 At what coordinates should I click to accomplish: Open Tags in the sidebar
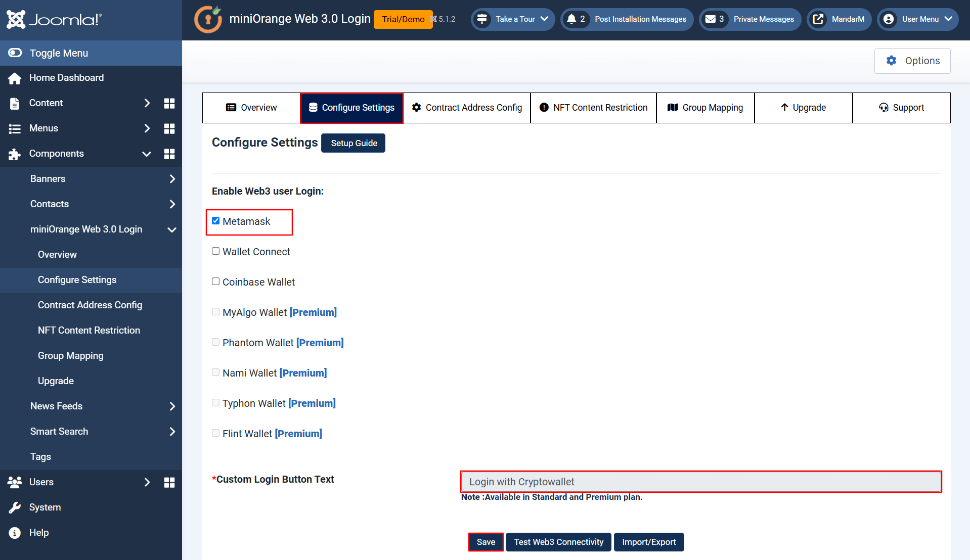pyautogui.click(x=40, y=457)
